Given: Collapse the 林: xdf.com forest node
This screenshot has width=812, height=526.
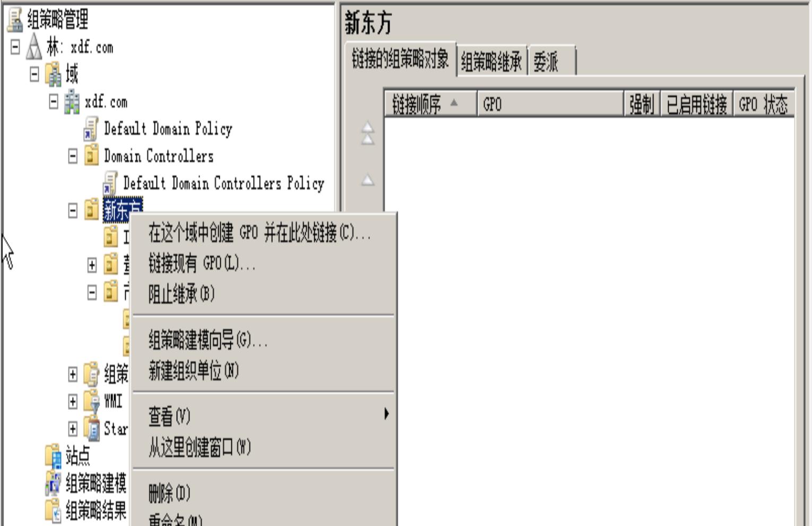Looking at the screenshot, I should [x=15, y=47].
